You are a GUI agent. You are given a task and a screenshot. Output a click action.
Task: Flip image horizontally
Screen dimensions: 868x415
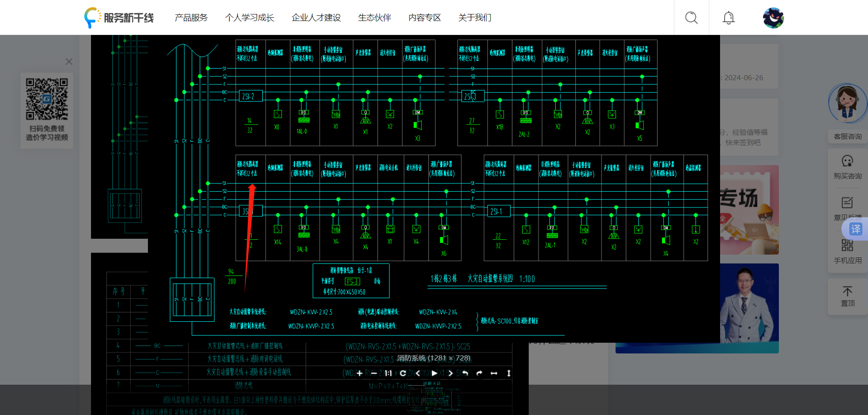point(494,373)
